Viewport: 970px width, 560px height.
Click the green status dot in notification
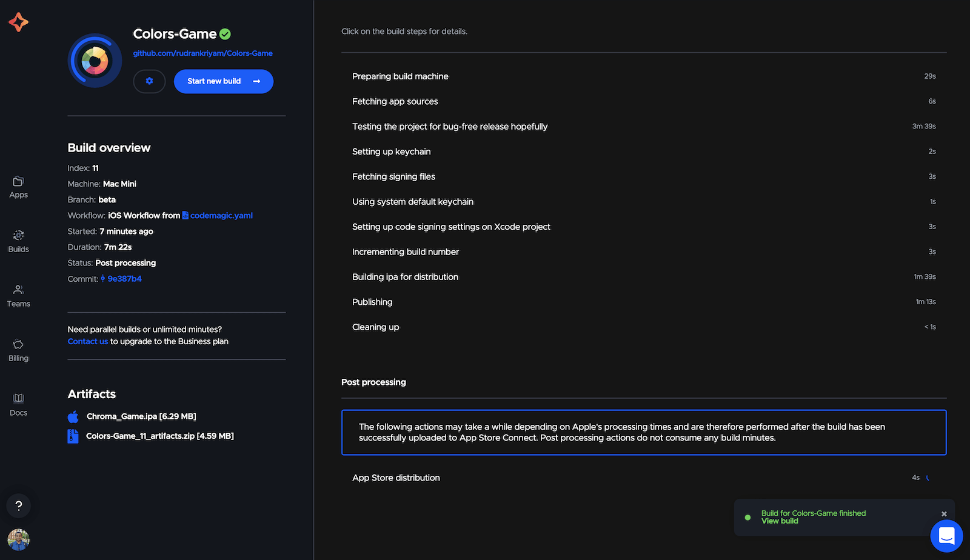pyautogui.click(x=748, y=518)
